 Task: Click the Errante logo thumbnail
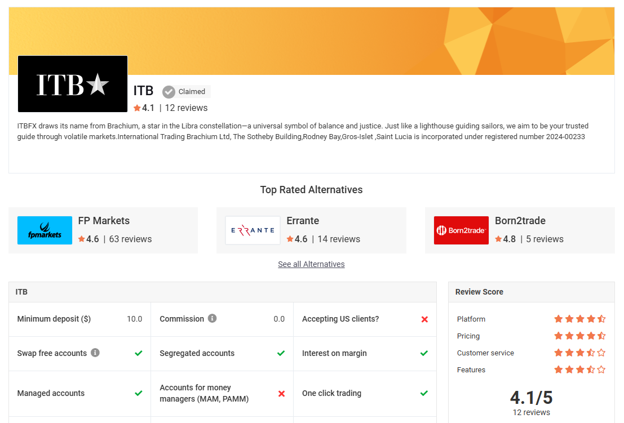tap(253, 230)
